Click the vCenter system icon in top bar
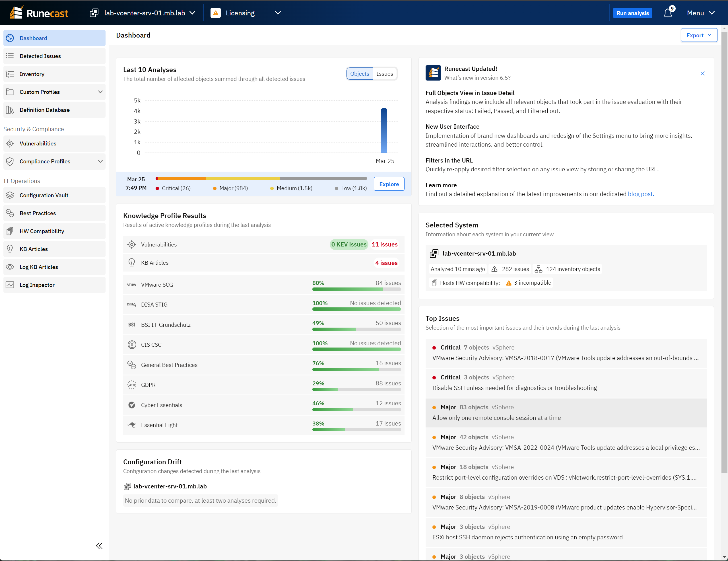 pyautogui.click(x=94, y=13)
